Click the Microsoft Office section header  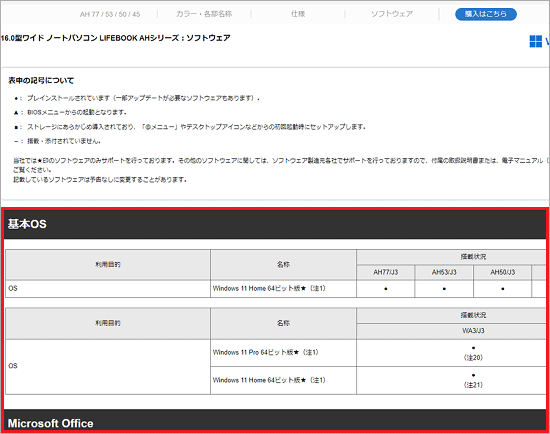pos(275,420)
